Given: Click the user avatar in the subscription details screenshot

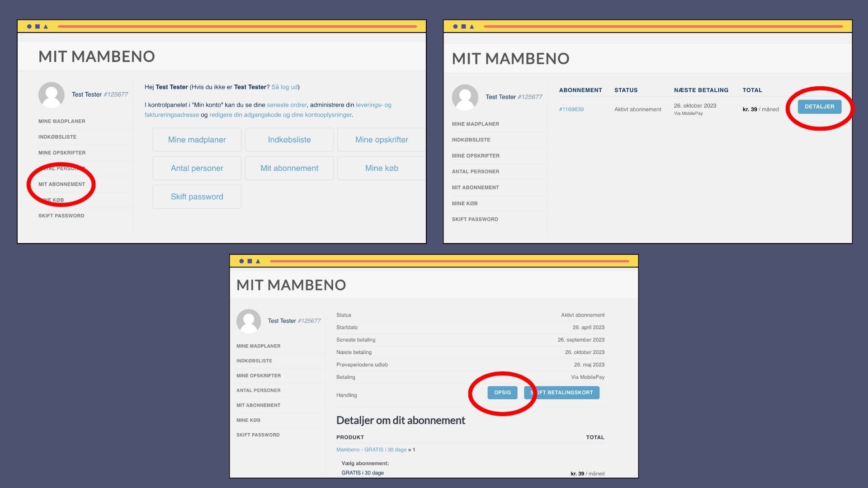Looking at the screenshot, I should (x=249, y=321).
